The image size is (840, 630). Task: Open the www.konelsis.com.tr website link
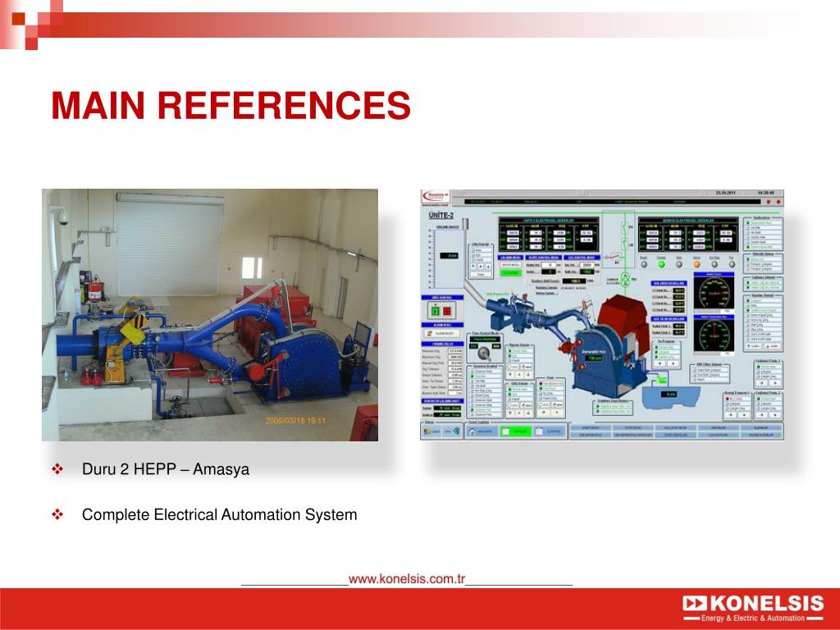click(407, 579)
